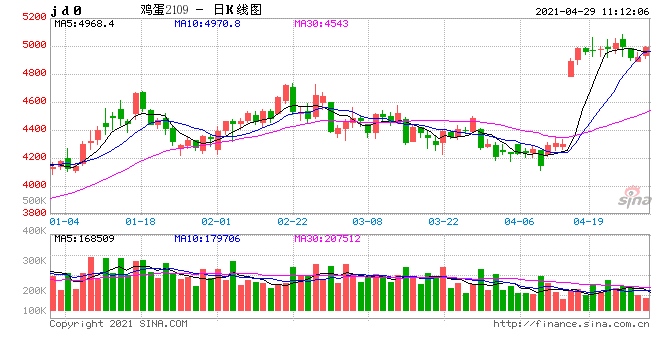Click the 4000 price axis label
660x360 pixels.
(34, 184)
